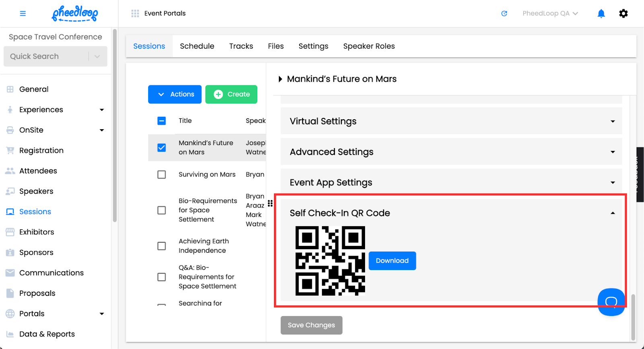644x349 pixels.
Task: Toggle the Mankind's Future on Mars triangle
Action: click(280, 79)
